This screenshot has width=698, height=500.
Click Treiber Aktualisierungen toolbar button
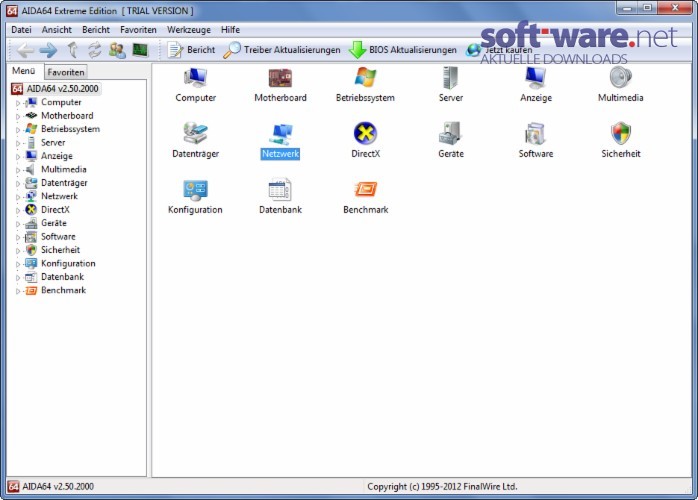(x=282, y=50)
